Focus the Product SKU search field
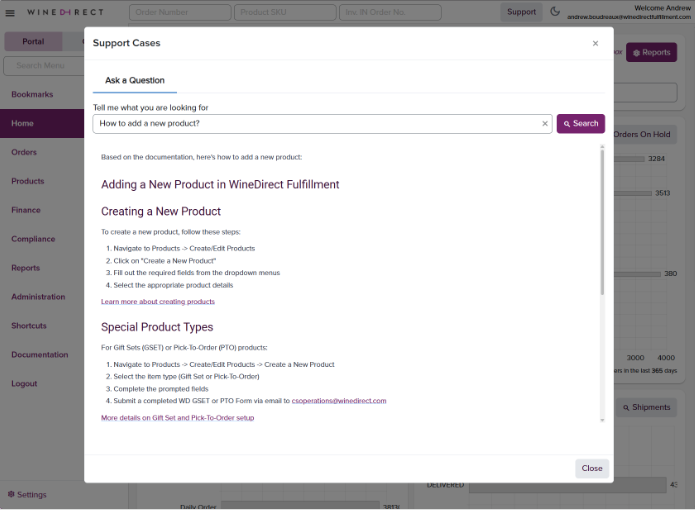The width and height of the screenshot is (695, 510). [285, 12]
